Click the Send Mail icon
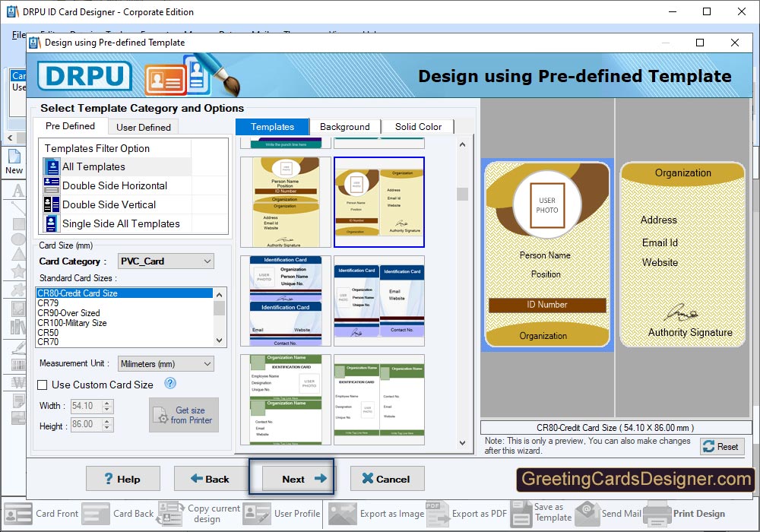 (x=587, y=514)
